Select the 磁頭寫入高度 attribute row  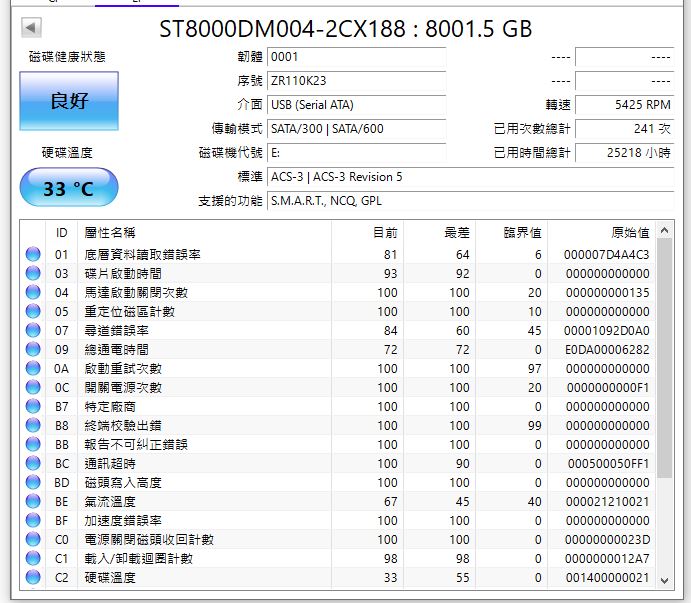click(x=338, y=482)
